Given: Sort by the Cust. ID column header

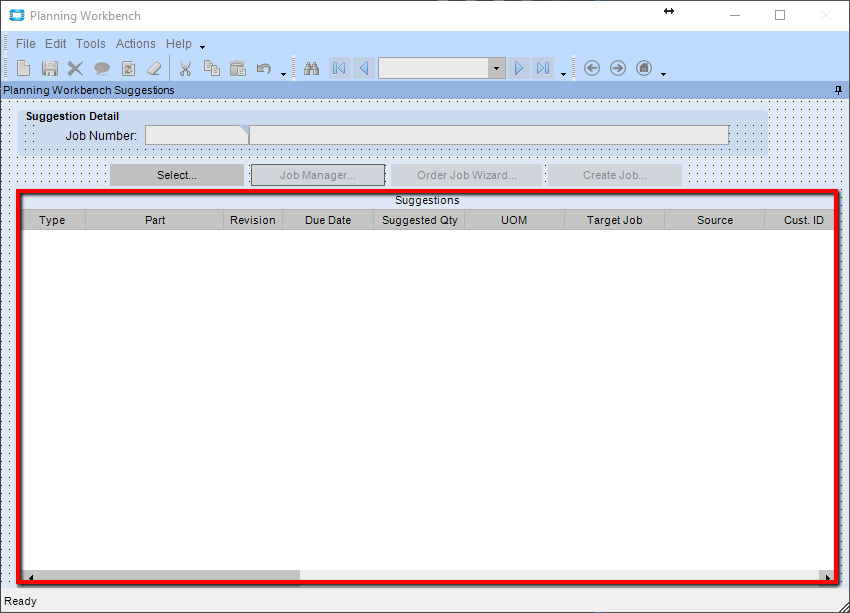Looking at the screenshot, I should pyautogui.click(x=800, y=220).
